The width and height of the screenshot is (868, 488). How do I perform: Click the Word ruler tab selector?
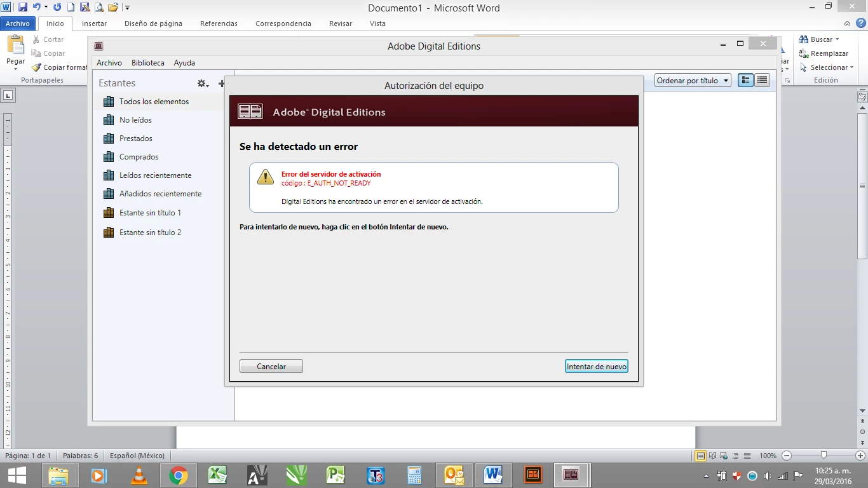point(8,96)
